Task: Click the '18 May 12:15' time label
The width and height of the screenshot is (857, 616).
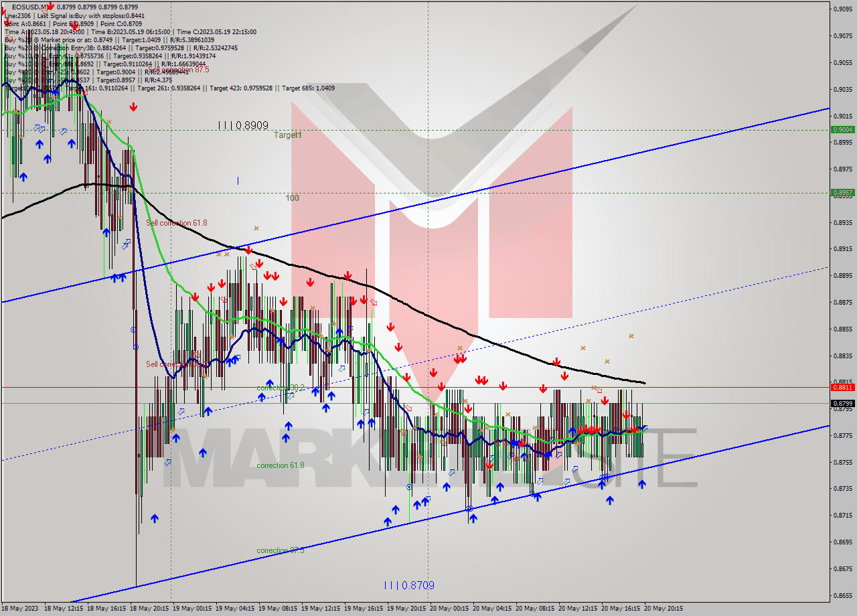Action: point(63,609)
